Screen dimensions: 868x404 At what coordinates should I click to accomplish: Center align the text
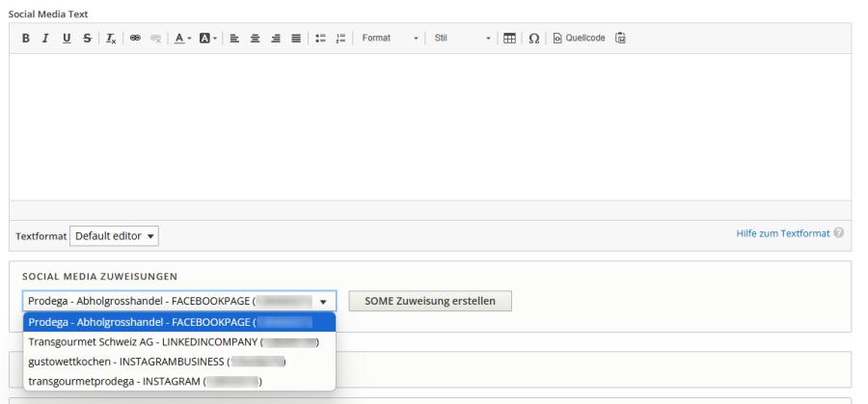tap(255, 39)
